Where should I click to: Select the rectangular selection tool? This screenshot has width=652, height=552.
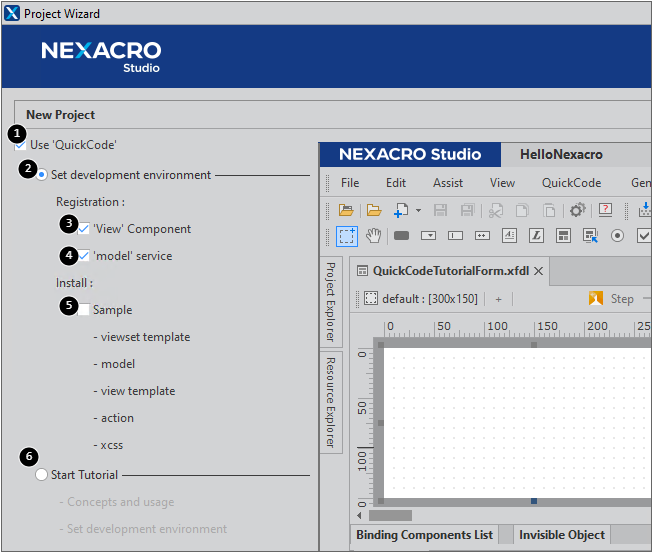tap(346, 236)
